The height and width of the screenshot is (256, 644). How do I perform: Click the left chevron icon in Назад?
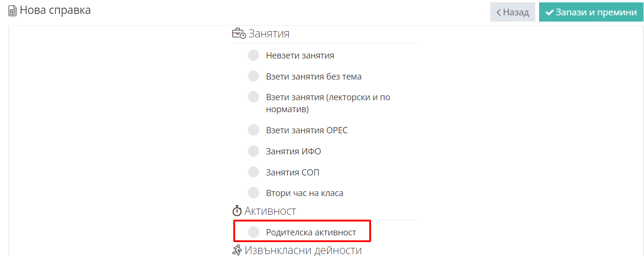[498, 12]
